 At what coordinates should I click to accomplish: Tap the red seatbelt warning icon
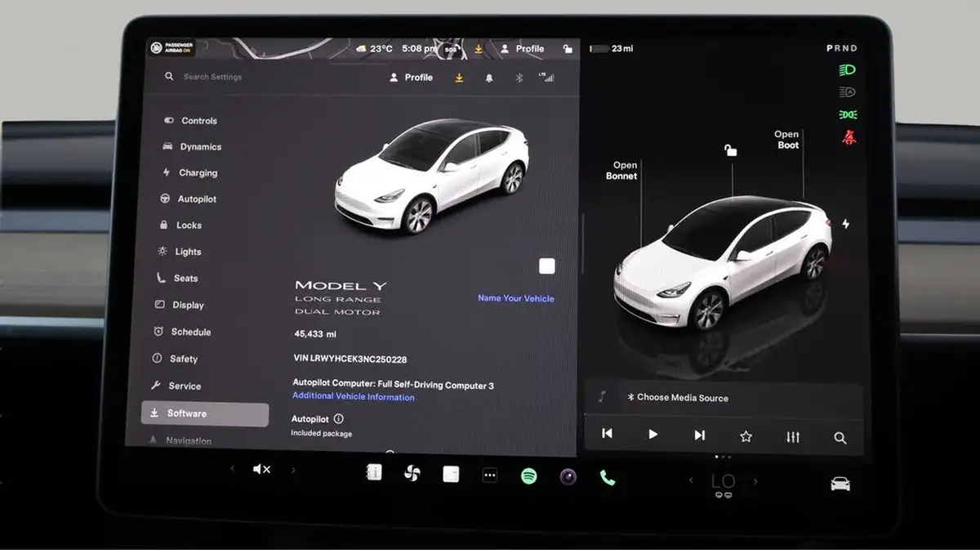tap(849, 137)
